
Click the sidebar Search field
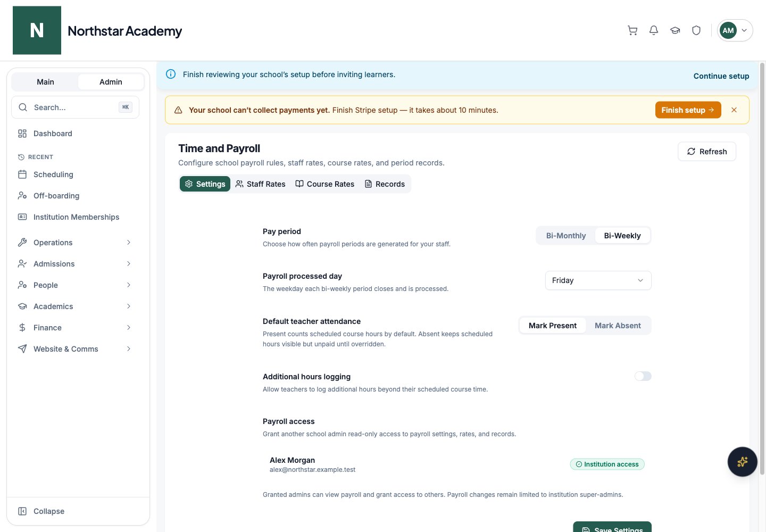(75, 107)
